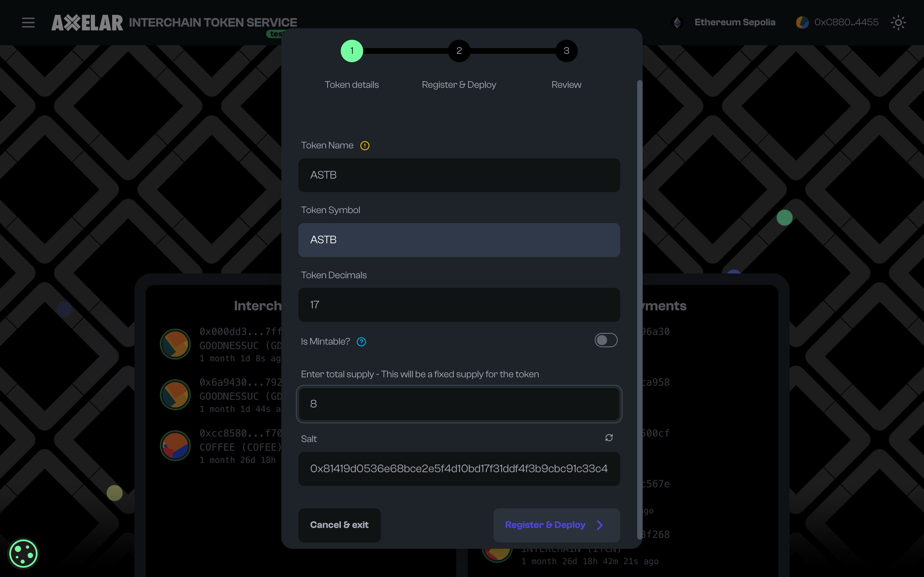Click the Token Decimals input field
Viewport: 924px width, 577px height.
tap(458, 305)
